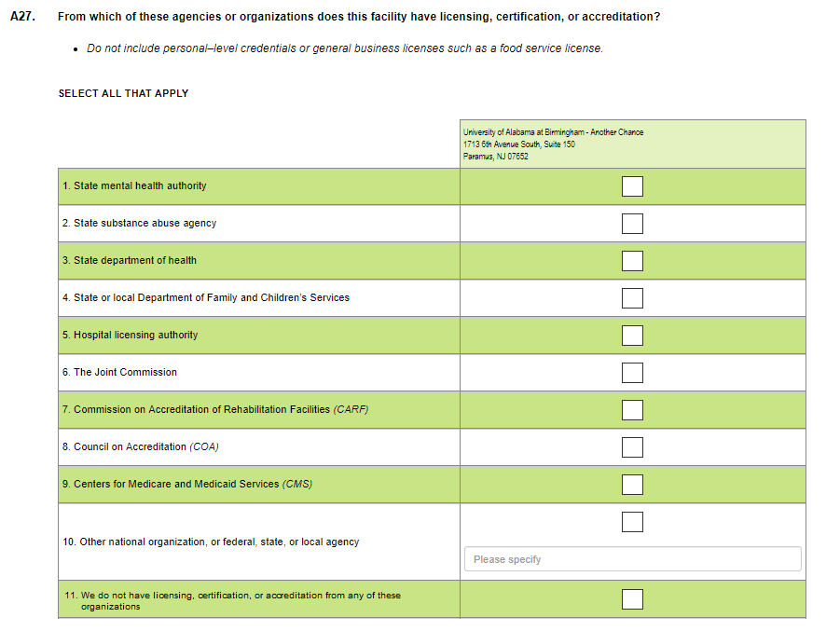Tick the State substance abuse agency checkbox
The image size is (840, 631).
632,224
